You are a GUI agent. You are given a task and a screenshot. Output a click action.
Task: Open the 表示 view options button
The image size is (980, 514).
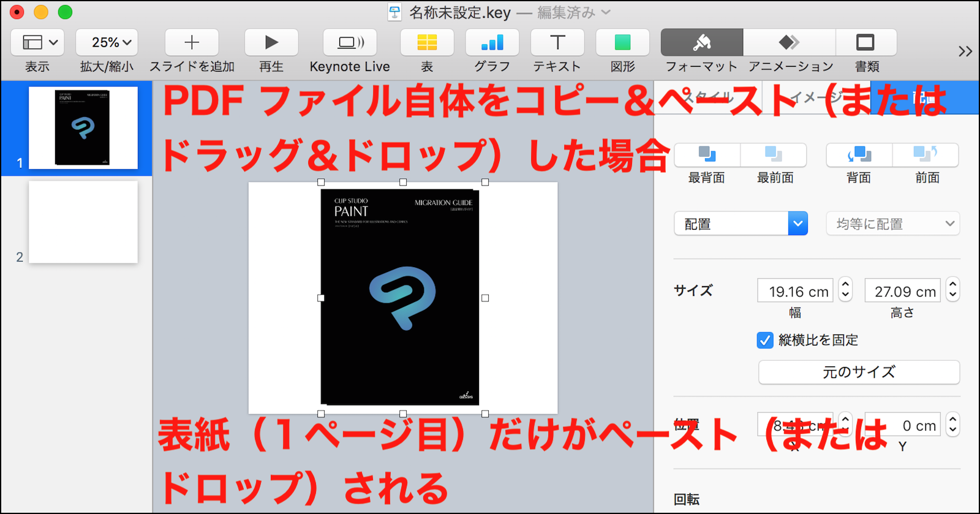click(37, 42)
